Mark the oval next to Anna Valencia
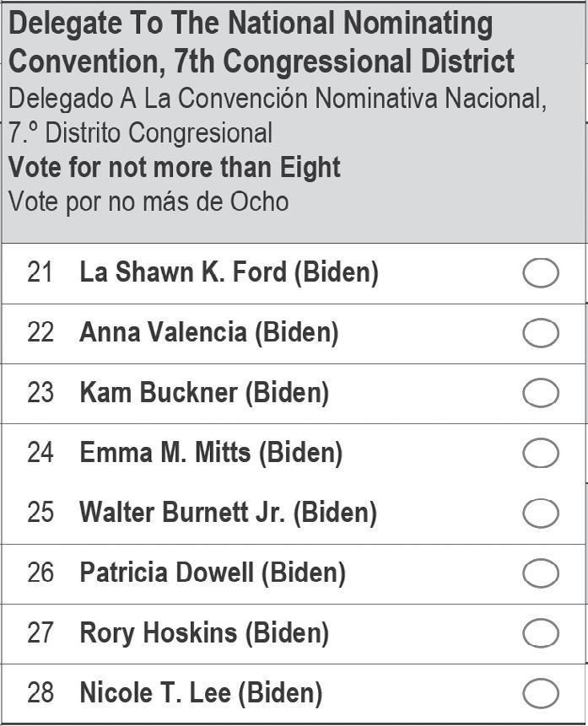This screenshot has width=588, height=726. click(x=541, y=333)
